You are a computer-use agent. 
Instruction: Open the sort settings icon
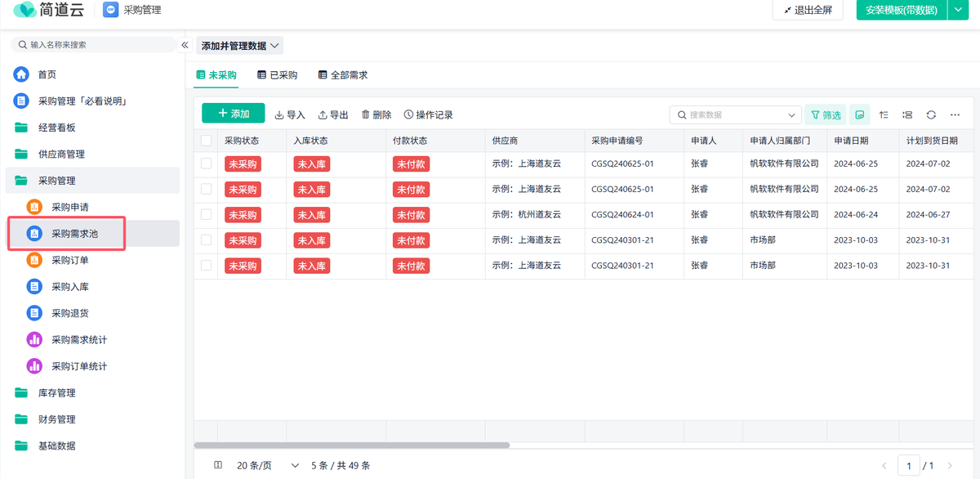tap(884, 115)
